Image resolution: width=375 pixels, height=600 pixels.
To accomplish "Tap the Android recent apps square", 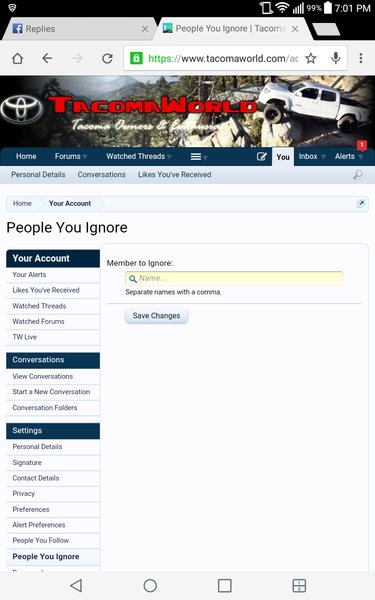I will tap(225, 585).
